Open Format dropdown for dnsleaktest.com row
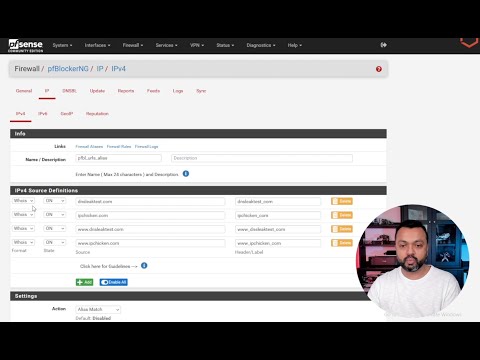This screenshot has height=360, width=480. tap(23, 201)
